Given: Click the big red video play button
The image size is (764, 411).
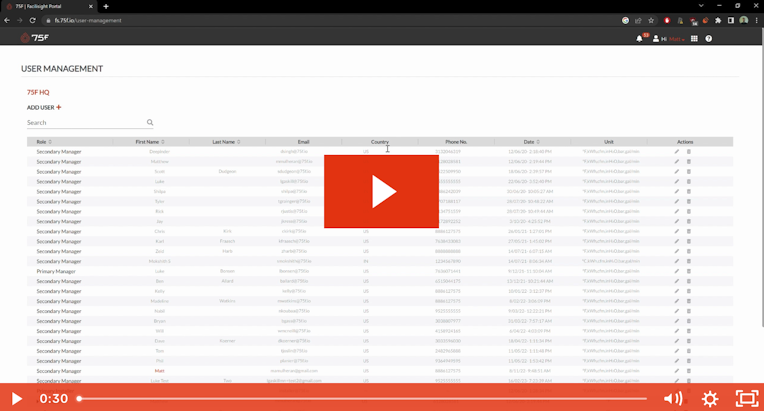Looking at the screenshot, I should click(x=381, y=191).
